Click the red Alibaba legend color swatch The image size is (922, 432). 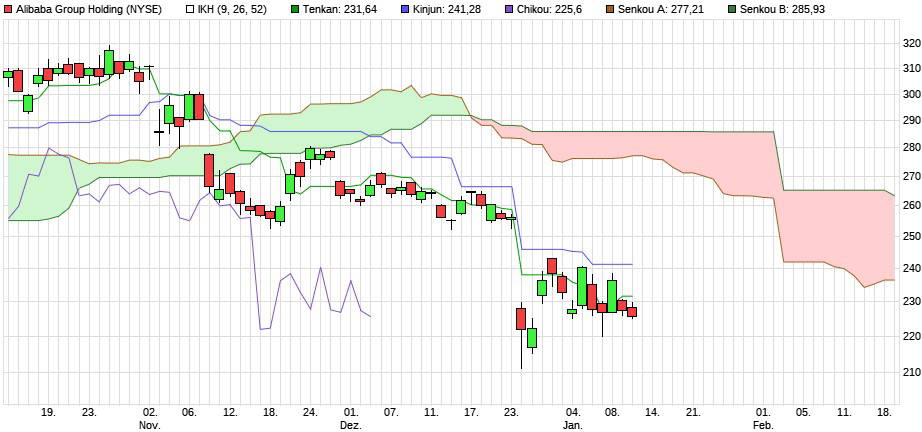(x=8, y=9)
